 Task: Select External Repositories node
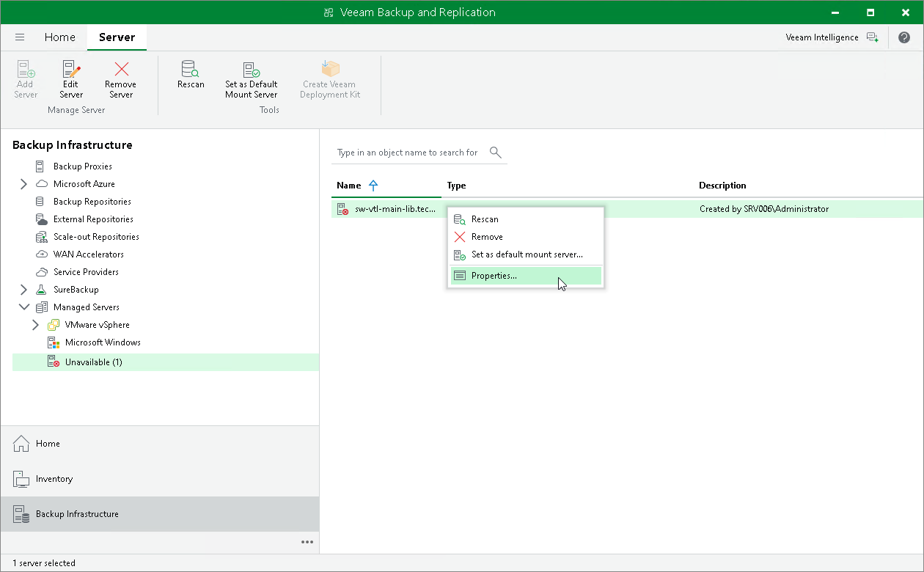(93, 219)
